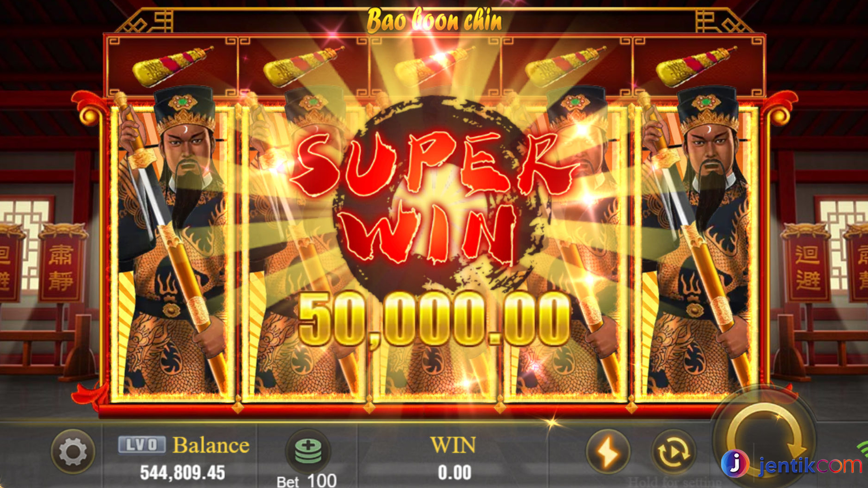Select the LV0 level badge
This screenshot has height=488, width=868.
pyautogui.click(x=142, y=445)
